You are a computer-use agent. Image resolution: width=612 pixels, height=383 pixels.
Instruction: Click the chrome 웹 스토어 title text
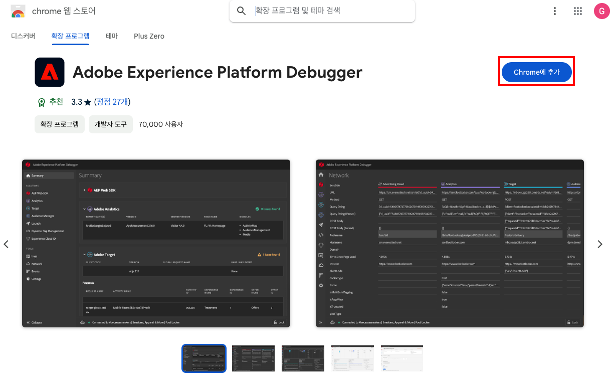[64, 11]
